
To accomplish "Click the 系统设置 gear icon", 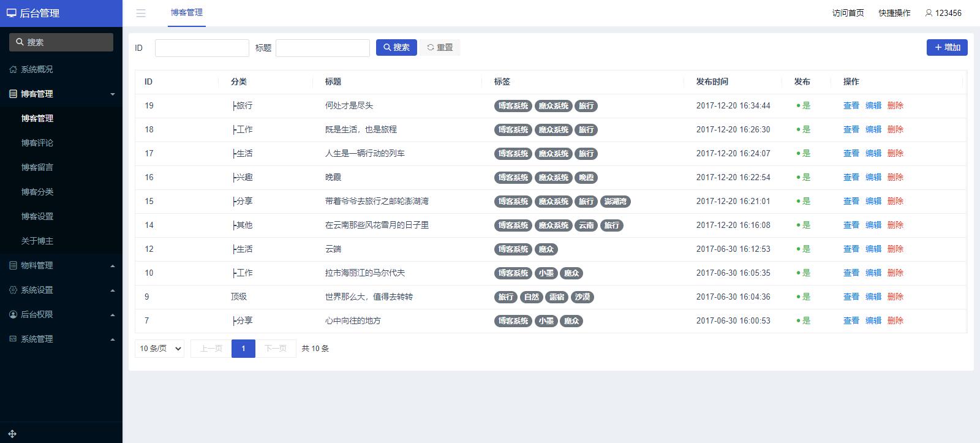I will [x=13, y=290].
